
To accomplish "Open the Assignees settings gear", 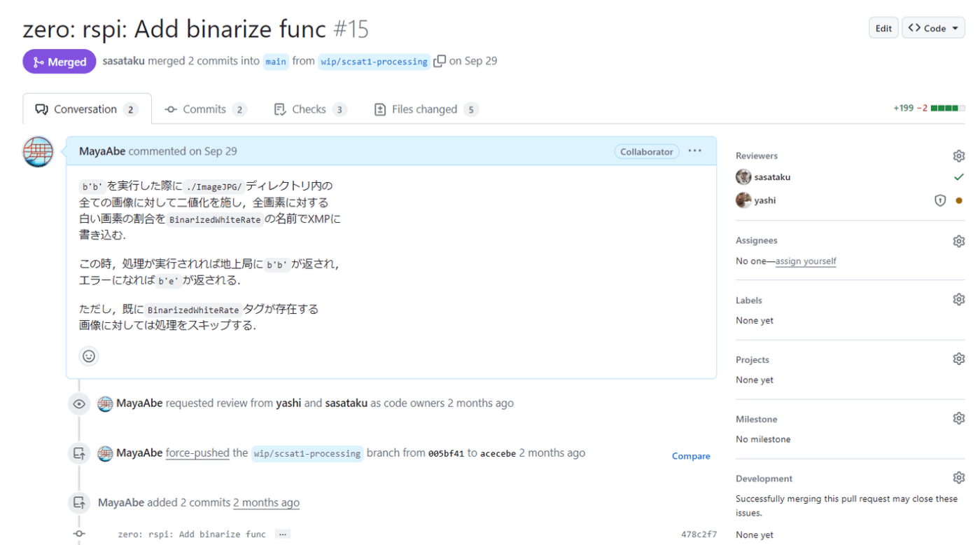I will click(958, 241).
